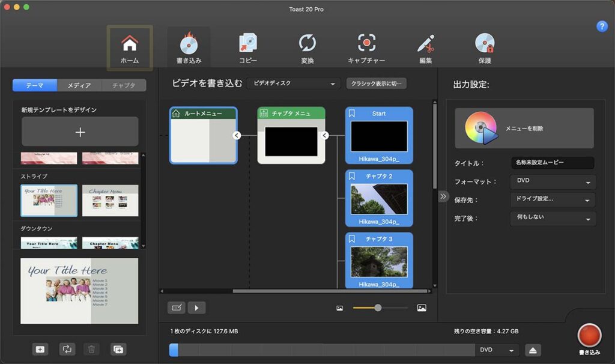Screen dimensions: 615x364
Task: Collapse the ルートメニュー node arrow
Action: (237, 136)
